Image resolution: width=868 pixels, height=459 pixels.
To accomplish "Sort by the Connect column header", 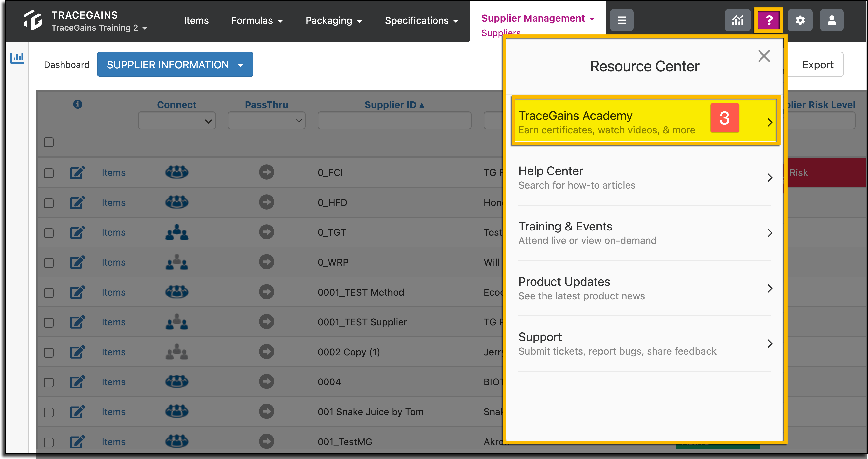I will 177,105.
